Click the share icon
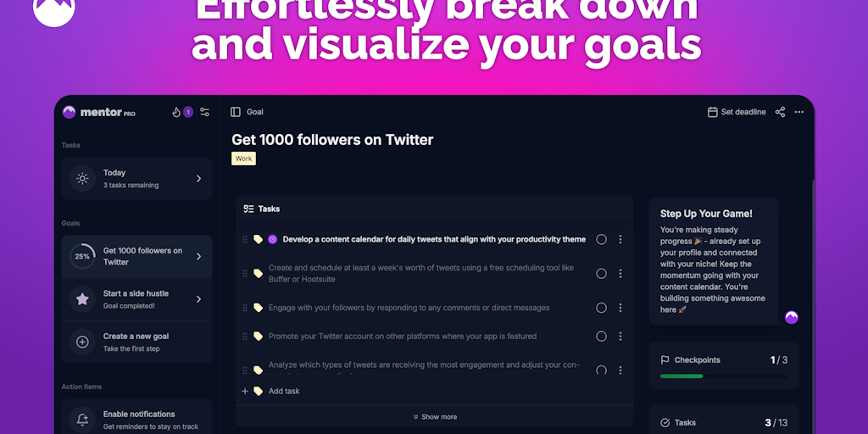The image size is (868, 434). pyautogui.click(x=780, y=112)
